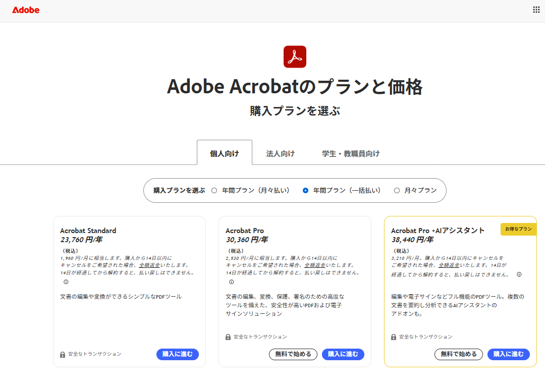Image resolution: width=545 pixels, height=392 pixels.
Task: Click the 30,360 円/年 price
Action: coord(247,240)
